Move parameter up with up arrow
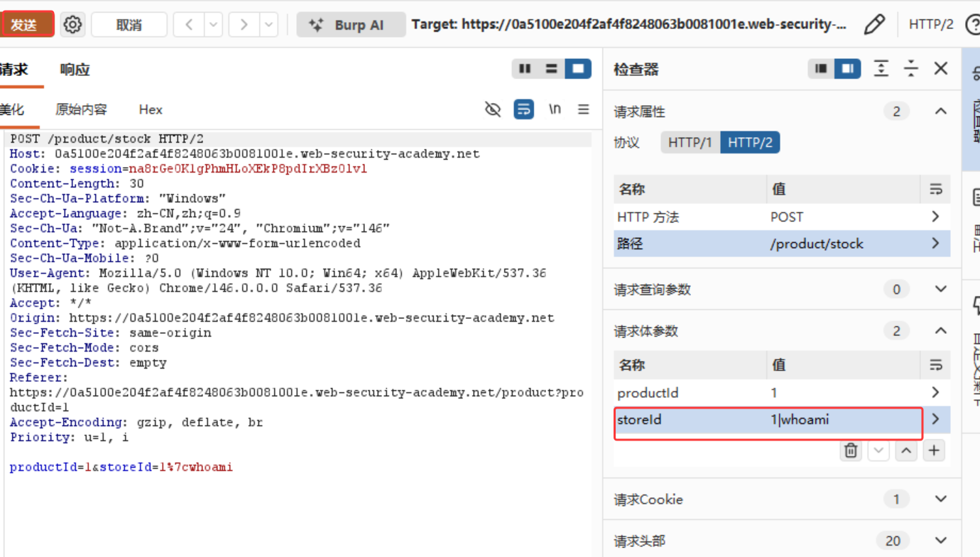 coord(906,450)
